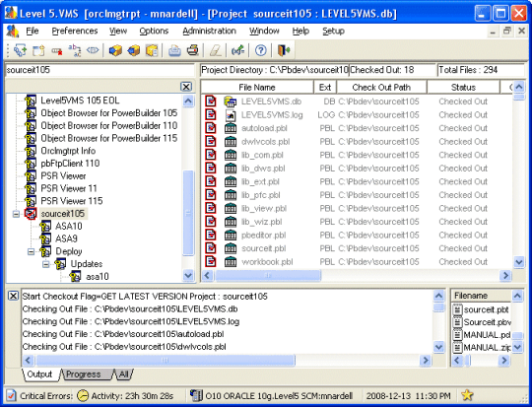This screenshot has width=532, height=407.
Task: Sort by the Status column header
Action: click(x=463, y=88)
